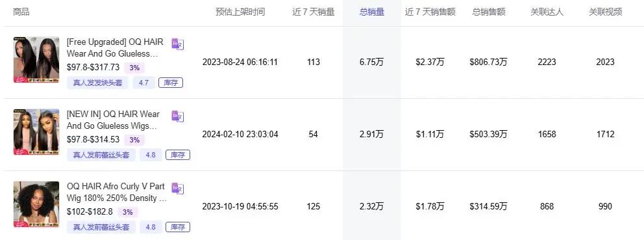Click listing time 2023-10-19 04:55:55
644x240 pixels.
[x=240, y=206]
